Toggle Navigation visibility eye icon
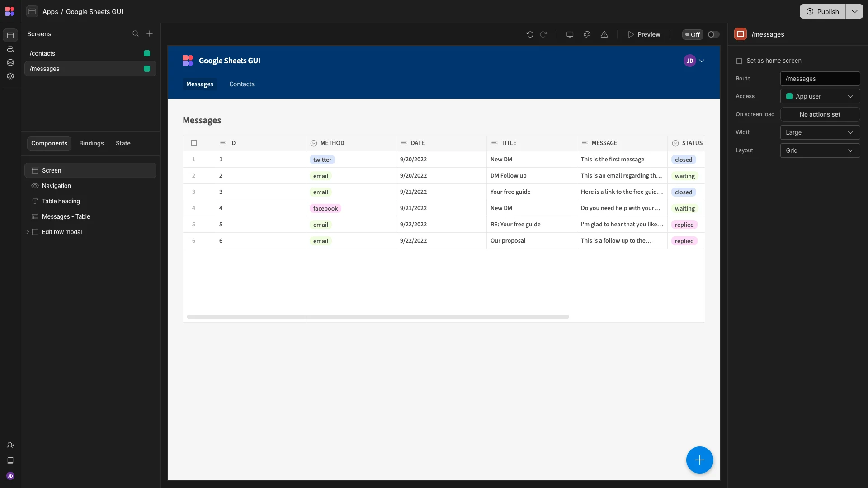 click(x=35, y=186)
